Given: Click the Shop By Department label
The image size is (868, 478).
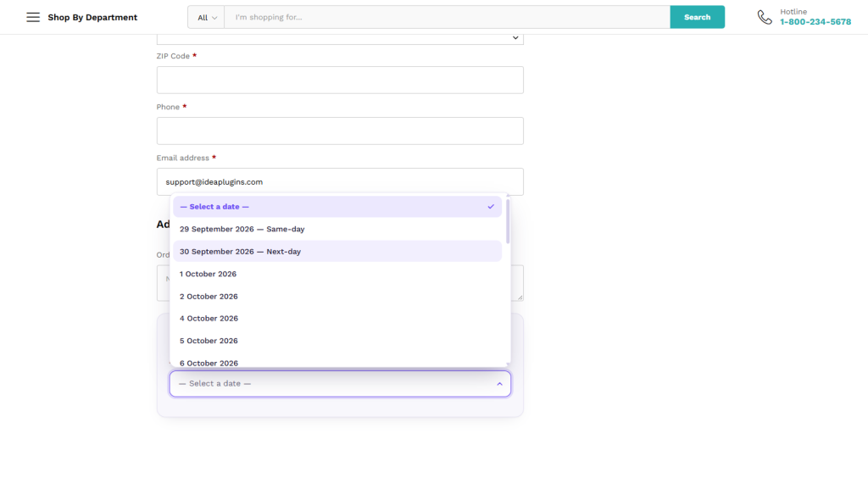Looking at the screenshot, I should (x=92, y=17).
